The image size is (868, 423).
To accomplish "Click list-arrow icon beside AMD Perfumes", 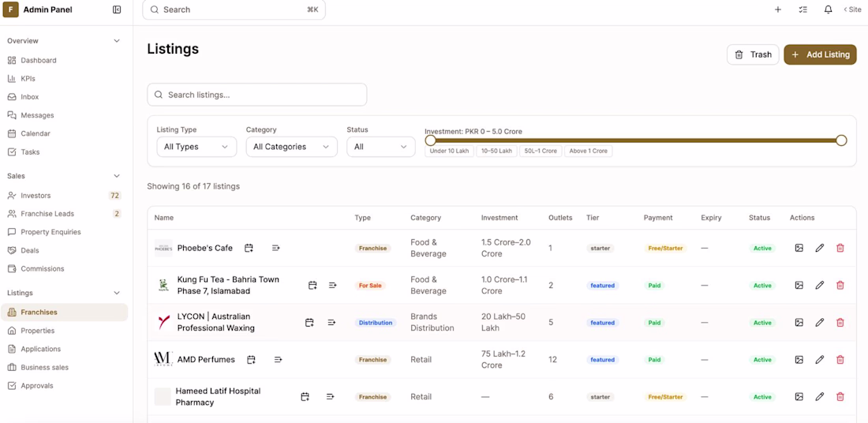I will tap(278, 359).
